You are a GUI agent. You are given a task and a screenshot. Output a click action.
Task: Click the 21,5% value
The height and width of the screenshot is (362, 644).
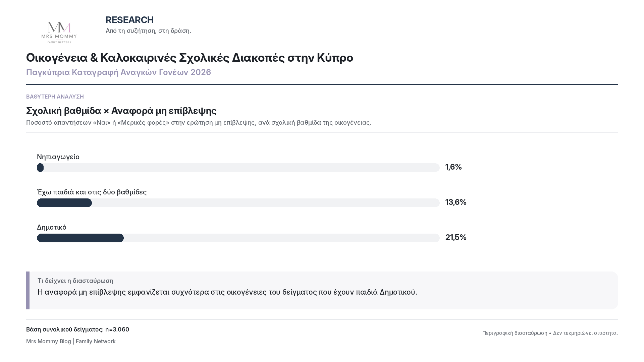coord(456,237)
